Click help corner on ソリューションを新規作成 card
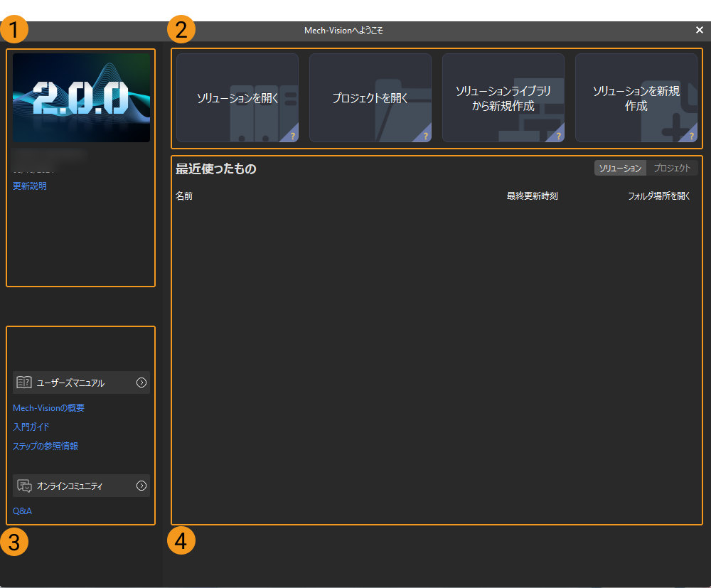The image size is (711, 588). pos(690,136)
